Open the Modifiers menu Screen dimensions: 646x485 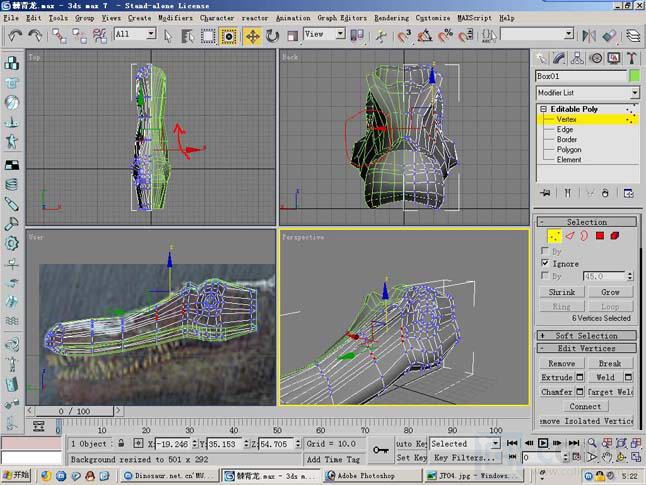175,18
